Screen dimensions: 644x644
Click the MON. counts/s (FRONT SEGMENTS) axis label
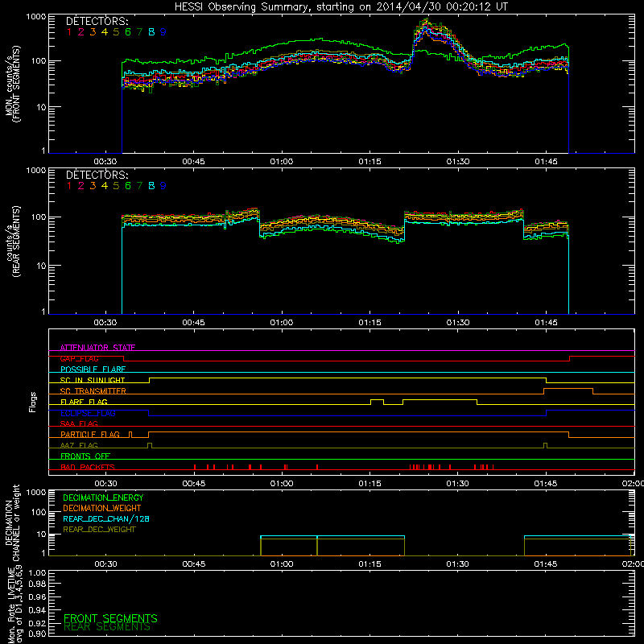[x=13, y=84]
